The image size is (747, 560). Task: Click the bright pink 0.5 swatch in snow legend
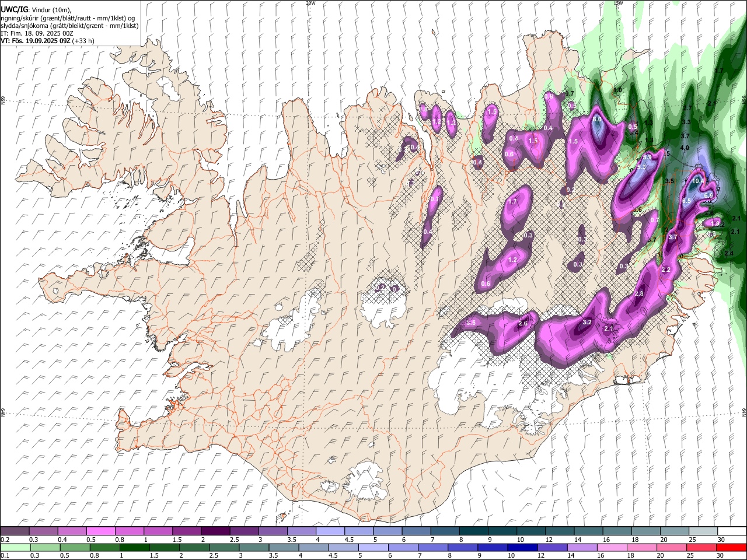pyautogui.click(x=100, y=531)
